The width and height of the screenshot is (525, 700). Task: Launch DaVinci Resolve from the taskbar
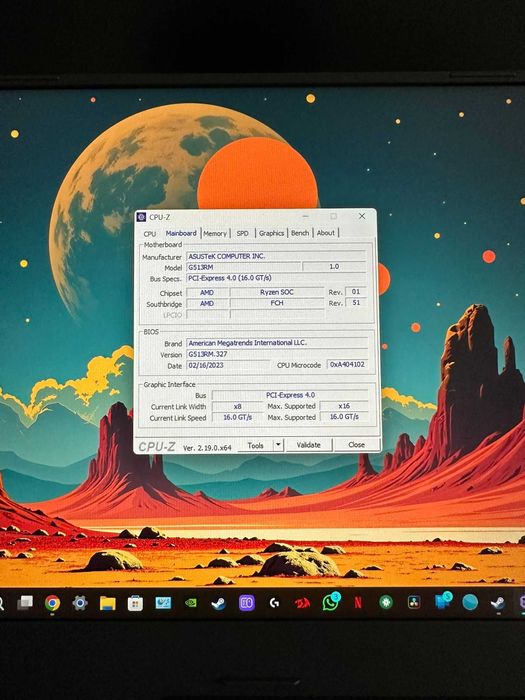coord(414,603)
